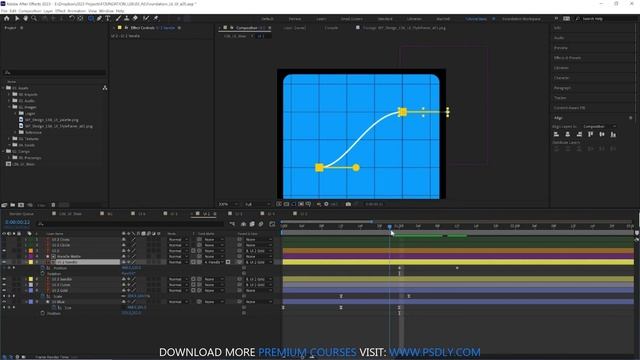Screen dimensions: 640x360
Task: Hide the selected UI 2 Handle layer
Action: coord(4,262)
